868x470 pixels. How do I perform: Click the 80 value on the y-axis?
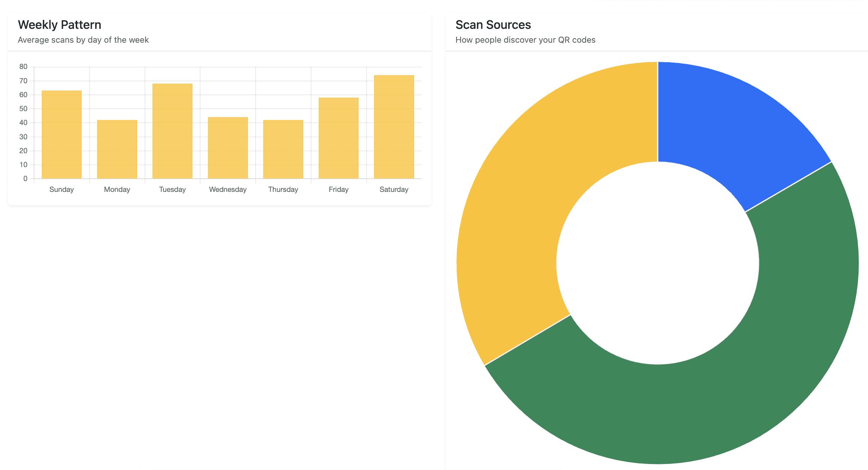pyautogui.click(x=23, y=66)
